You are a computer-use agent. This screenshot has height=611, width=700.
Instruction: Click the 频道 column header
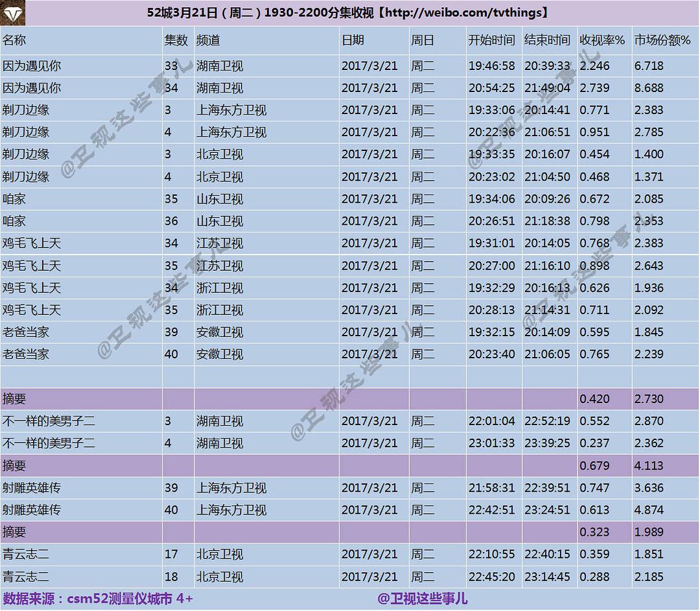coord(209,40)
